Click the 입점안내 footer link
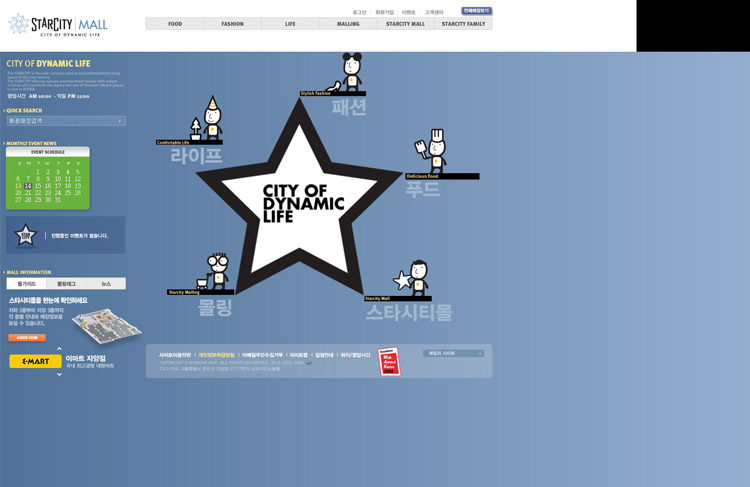 click(x=324, y=355)
